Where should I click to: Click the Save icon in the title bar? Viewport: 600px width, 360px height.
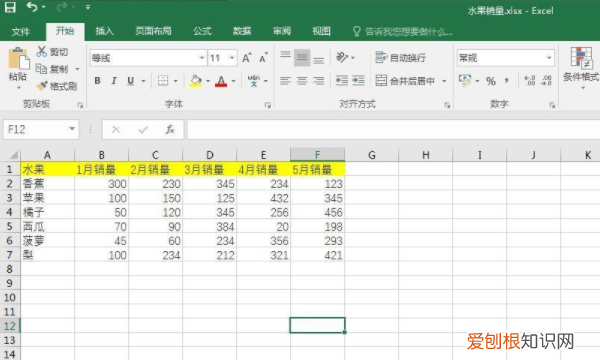point(10,7)
